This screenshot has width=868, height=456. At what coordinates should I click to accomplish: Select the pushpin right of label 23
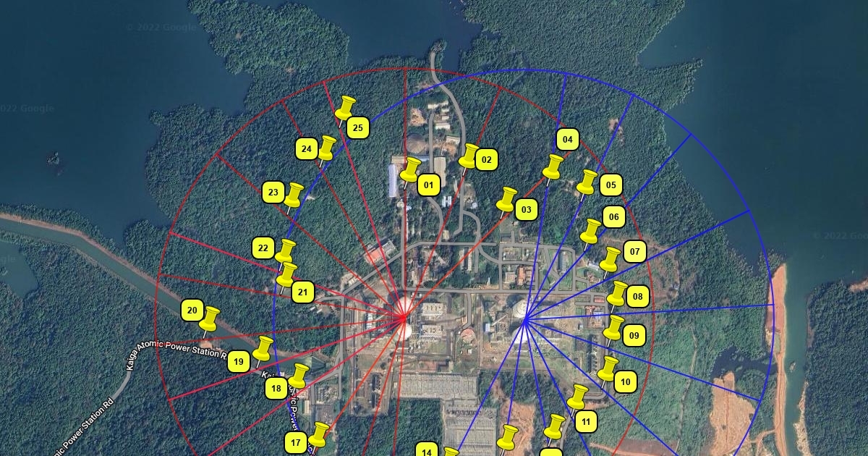[x=293, y=196]
